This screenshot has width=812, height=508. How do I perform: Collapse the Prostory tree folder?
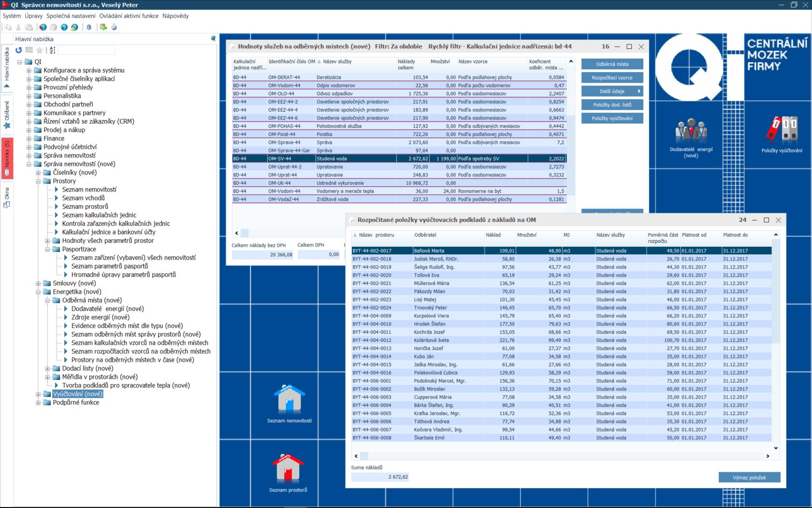pos(38,181)
